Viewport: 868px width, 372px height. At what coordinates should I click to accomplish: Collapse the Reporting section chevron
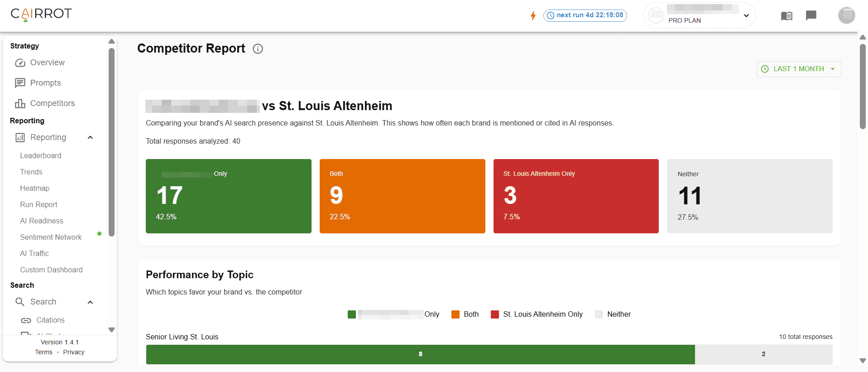click(90, 137)
